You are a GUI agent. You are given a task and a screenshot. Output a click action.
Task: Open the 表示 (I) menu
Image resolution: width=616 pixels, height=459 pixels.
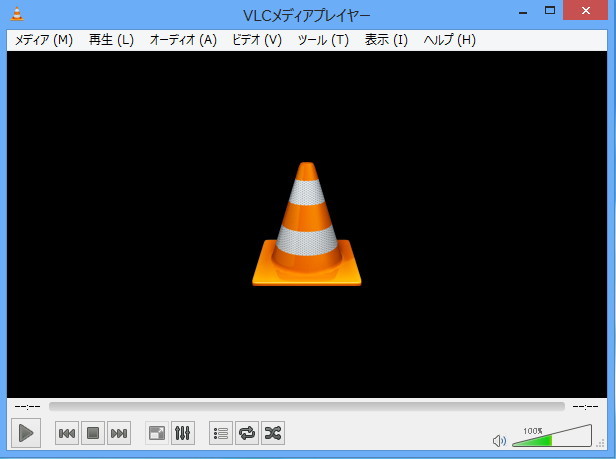tap(386, 40)
